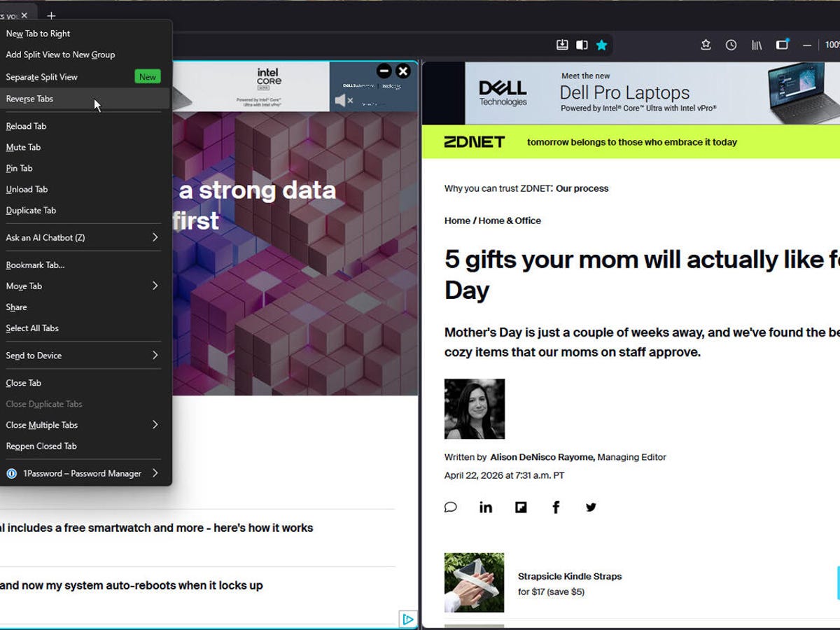The width and height of the screenshot is (840, 630).
Task: Open the auto-reboots when it locks up article
Action: (132, 585)
